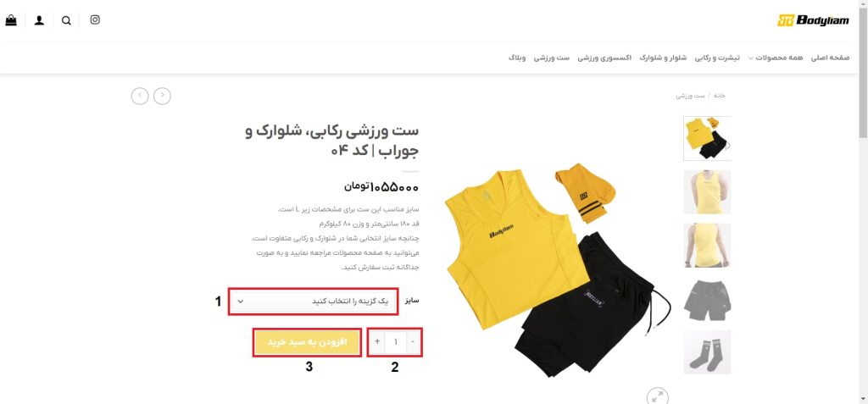Click the quantity number field
Image resolution: width=868 pixels, height=404 pixels.
pos(396,342)
